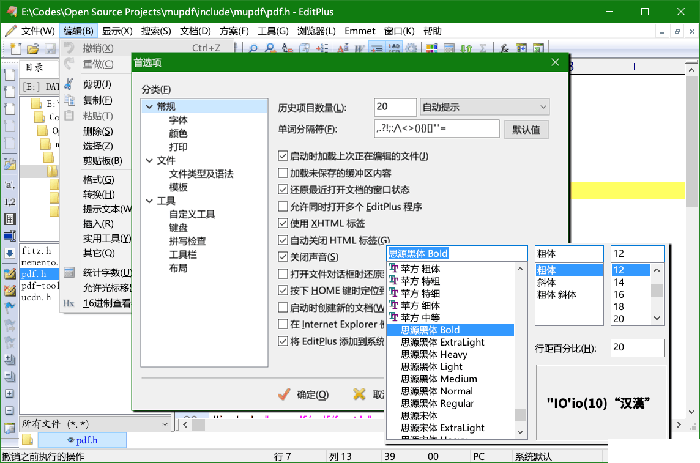
Task: Click the copy icon beside 复制
Action: coord(69,100)
